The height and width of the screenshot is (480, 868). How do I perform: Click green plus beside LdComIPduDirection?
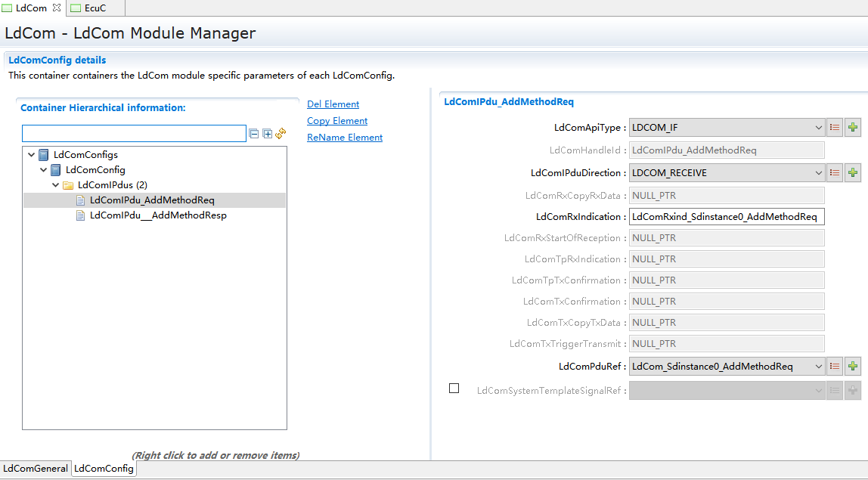coord(853,173)
